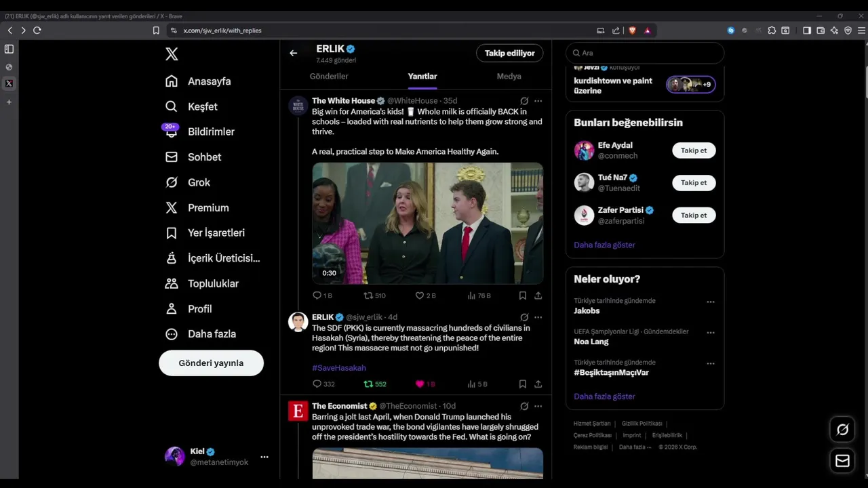Click Daha fazla göster under suggestions
This screenshot has height=488, width=868.
(604, 245)
